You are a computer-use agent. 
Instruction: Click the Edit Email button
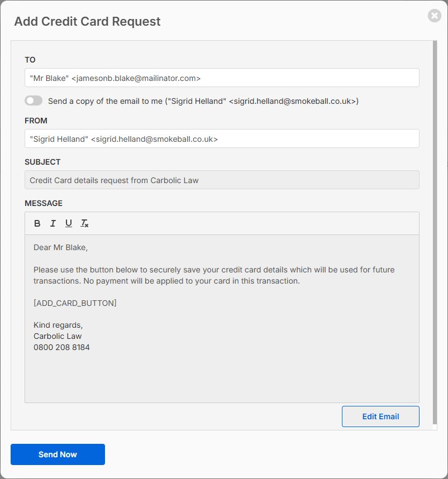click(380, 416)
